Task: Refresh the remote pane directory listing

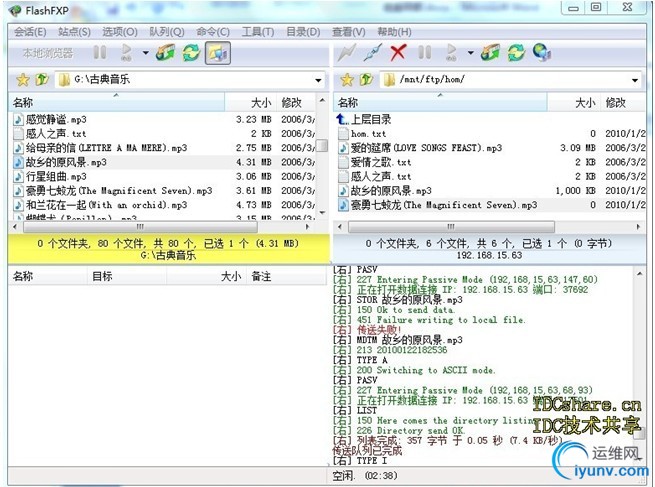Action: pos(517,53)
